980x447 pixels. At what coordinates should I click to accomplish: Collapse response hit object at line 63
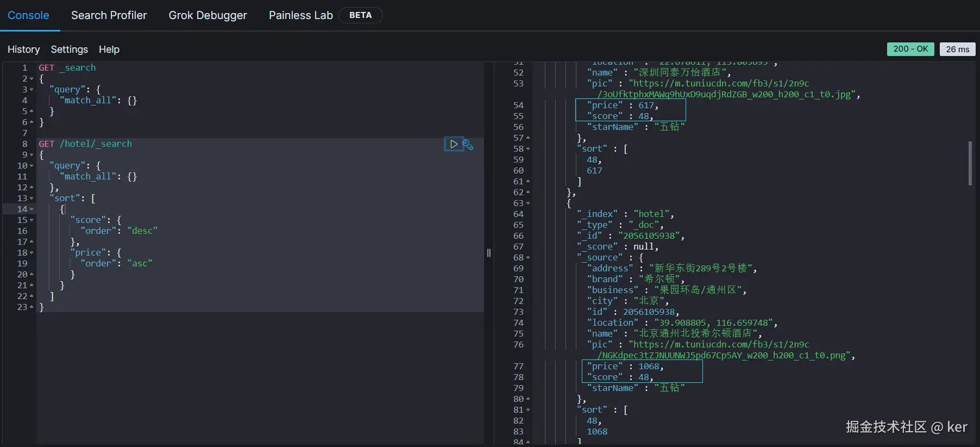point(528,203)
